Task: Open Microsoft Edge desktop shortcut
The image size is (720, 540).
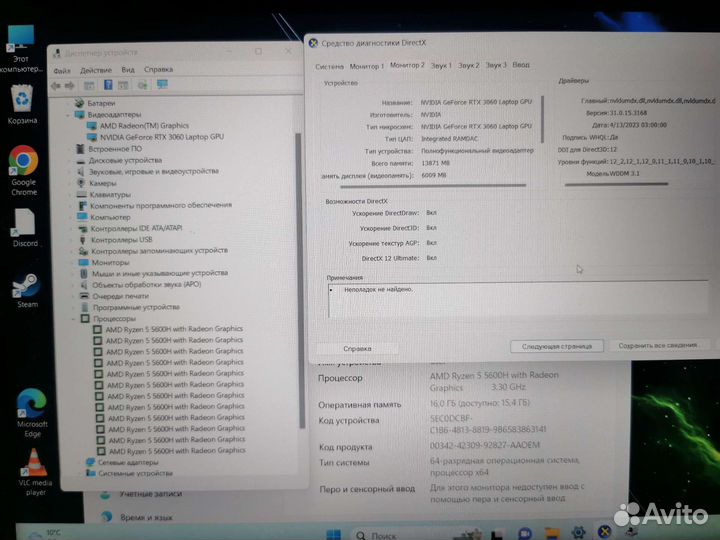Action: coord(32,413)
